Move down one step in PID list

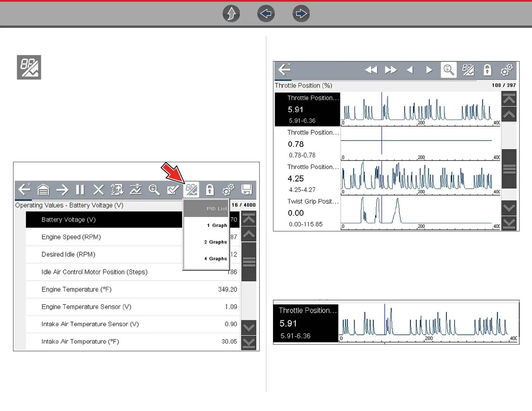(249, 327)
